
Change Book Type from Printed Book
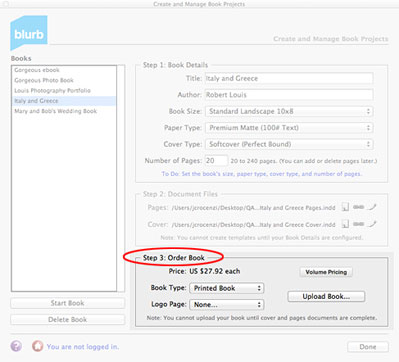coord(227,288)
